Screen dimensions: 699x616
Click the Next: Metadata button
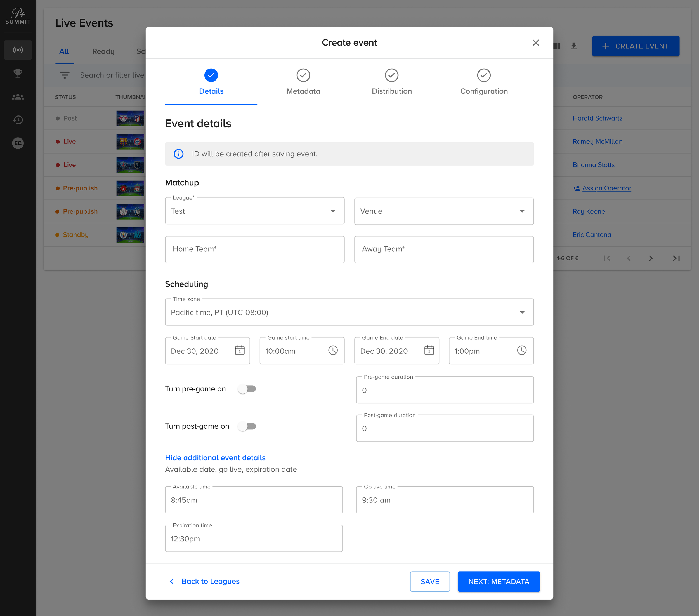pos(498,581)
